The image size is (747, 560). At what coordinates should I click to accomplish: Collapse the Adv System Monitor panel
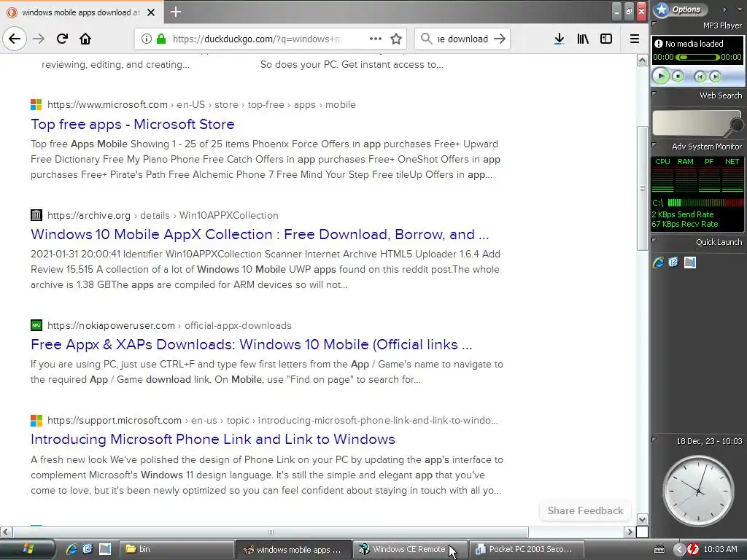click(654, 145)
